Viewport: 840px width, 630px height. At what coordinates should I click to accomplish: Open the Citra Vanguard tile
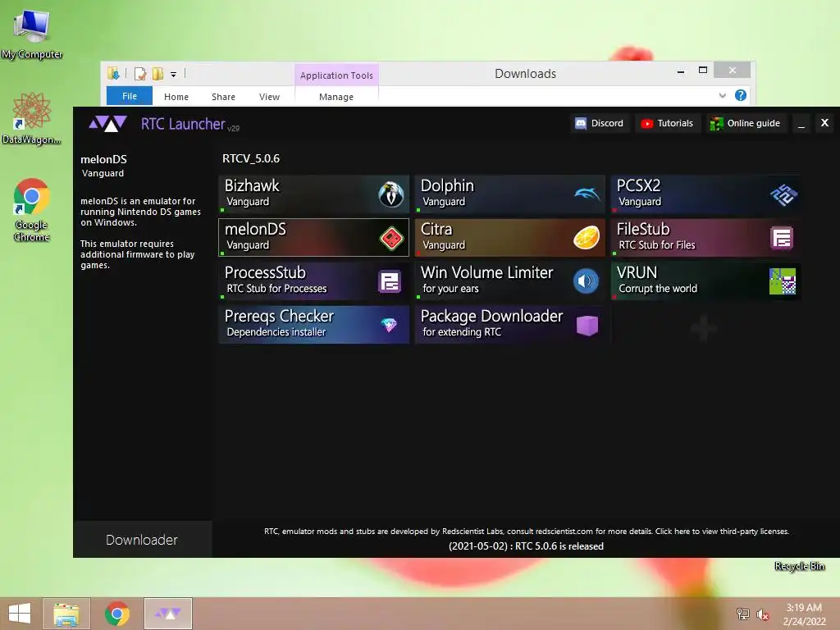tap(510, 237)
